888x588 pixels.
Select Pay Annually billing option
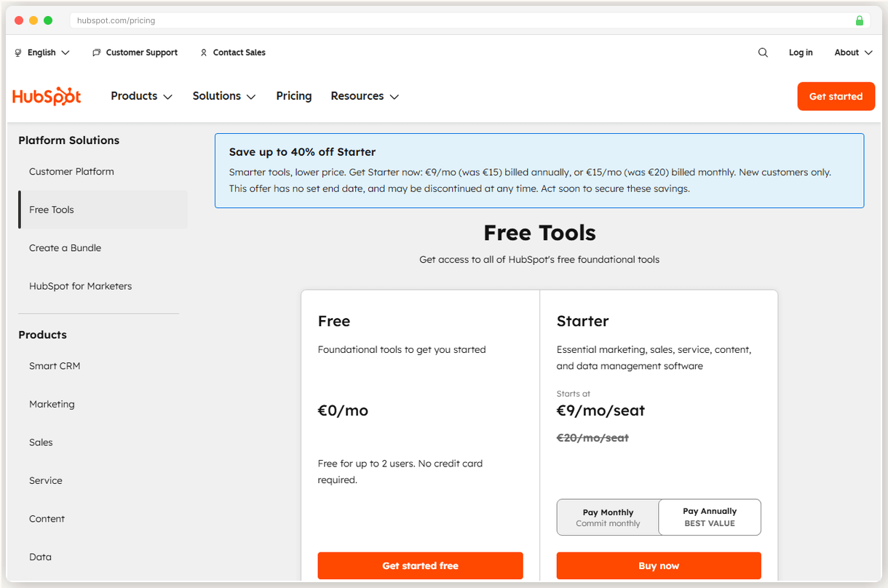(x=709, y=517)
